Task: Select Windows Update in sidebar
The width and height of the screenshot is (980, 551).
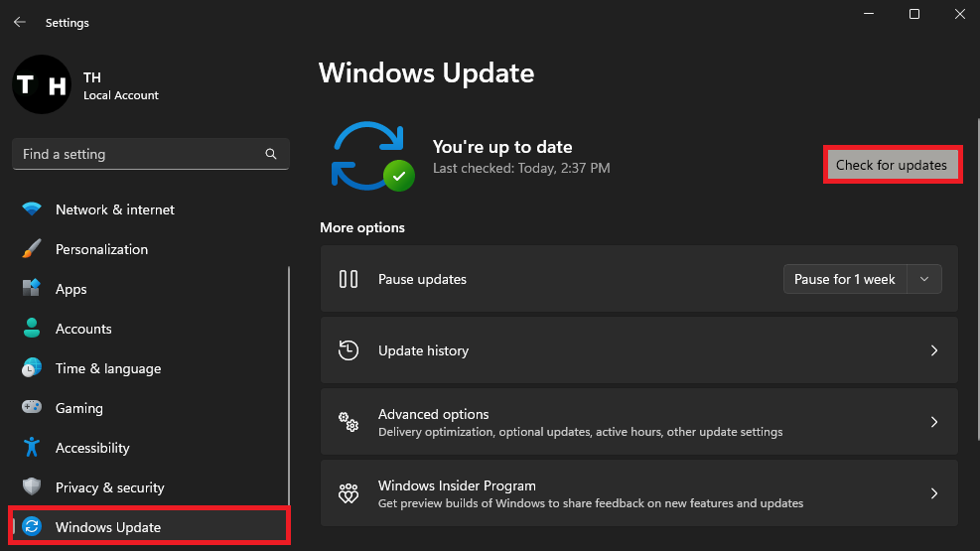Action: pos(149,526)
